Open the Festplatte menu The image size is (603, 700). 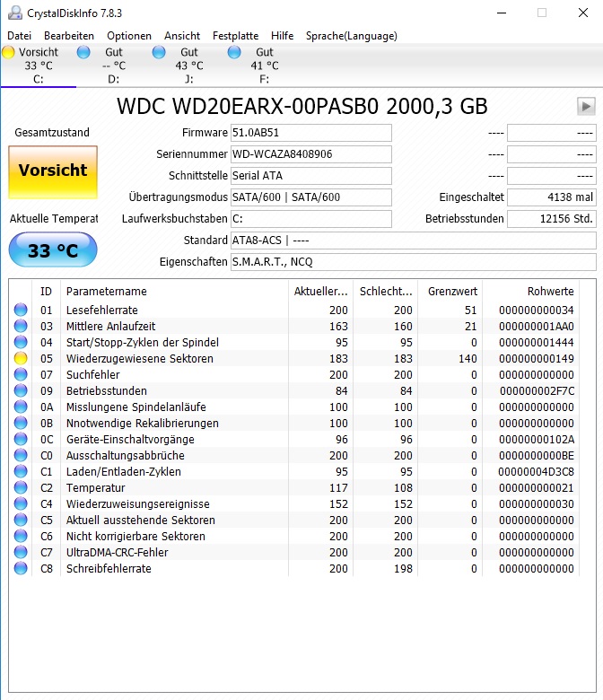[x=236, y=36]
